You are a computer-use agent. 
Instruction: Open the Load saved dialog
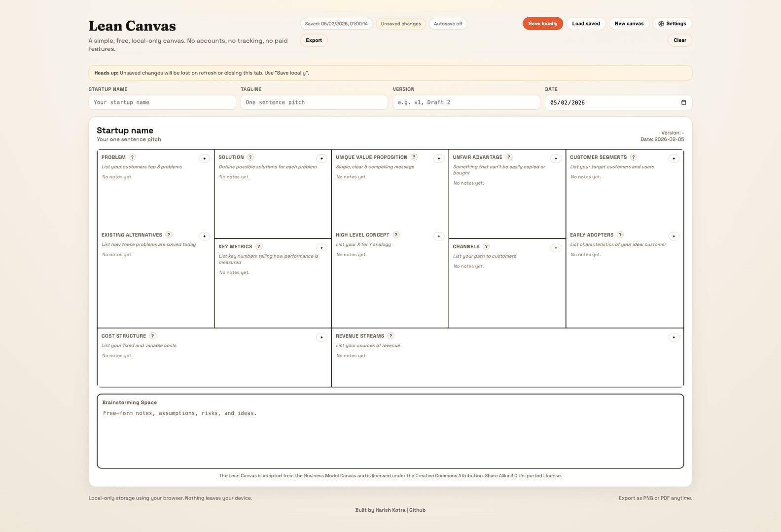pos(586,24)
